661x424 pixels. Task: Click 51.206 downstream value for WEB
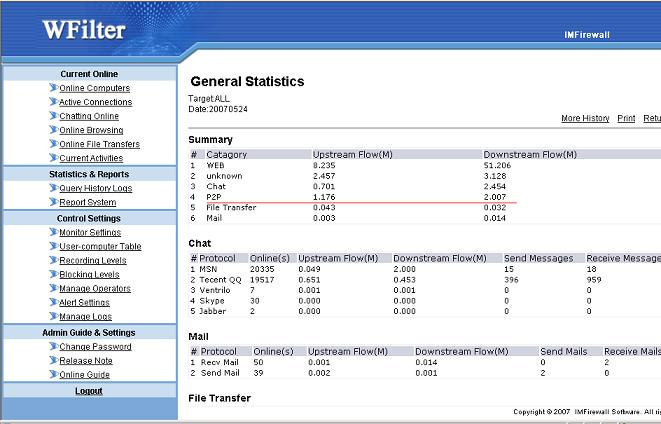pos(497,165)
